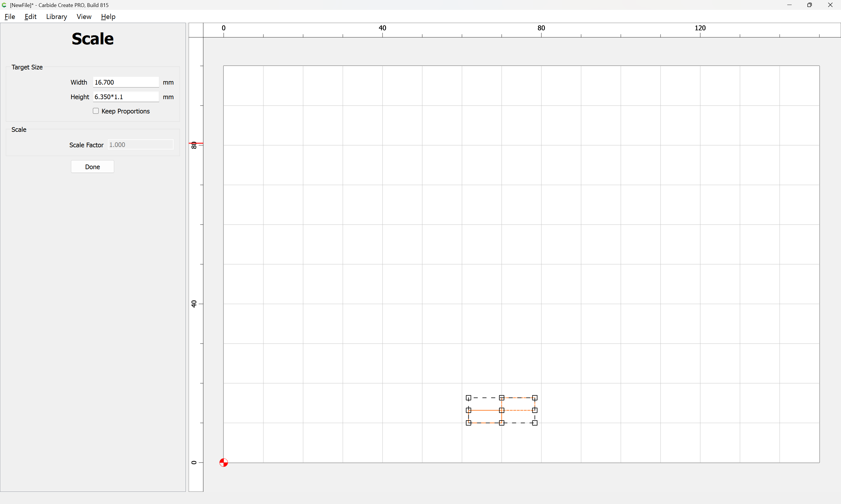Click the center selection handle
This screenshot has width=841, height=504.
click(501, 410)
